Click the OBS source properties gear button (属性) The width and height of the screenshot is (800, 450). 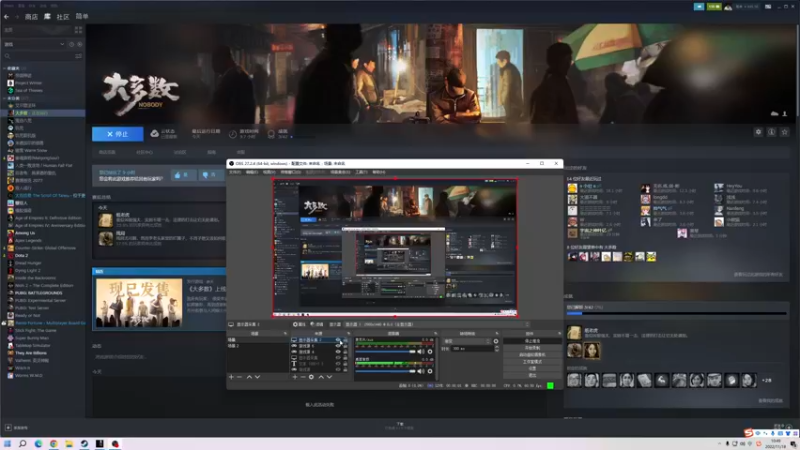pyautogui.click(x=299, y=324)
